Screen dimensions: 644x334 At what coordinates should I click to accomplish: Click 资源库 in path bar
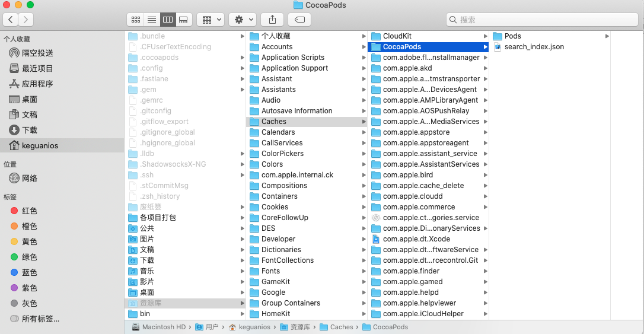tap(295, 327)
